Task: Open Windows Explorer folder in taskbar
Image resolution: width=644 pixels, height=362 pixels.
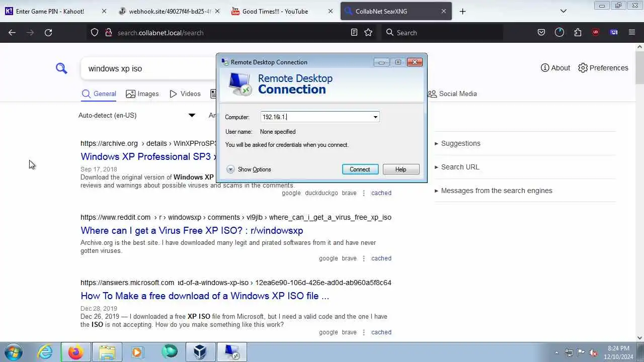Action: (x=107, y=352)
